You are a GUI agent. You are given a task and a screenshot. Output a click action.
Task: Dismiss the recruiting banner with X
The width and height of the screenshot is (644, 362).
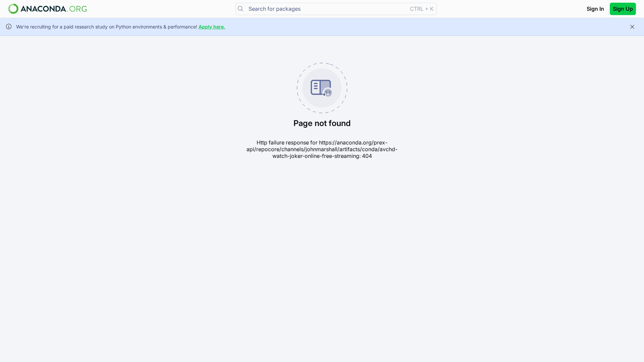632,27
